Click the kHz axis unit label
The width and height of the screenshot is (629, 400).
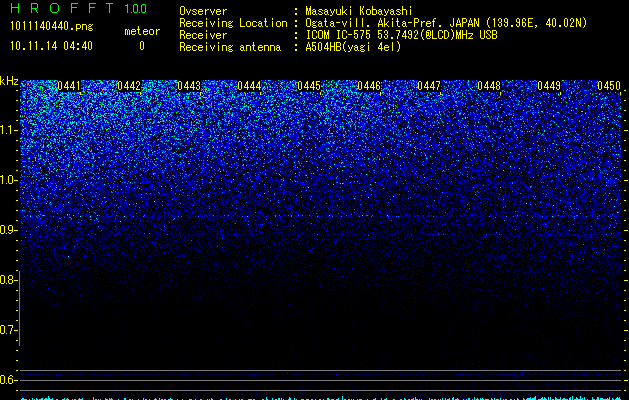(9, 81)
